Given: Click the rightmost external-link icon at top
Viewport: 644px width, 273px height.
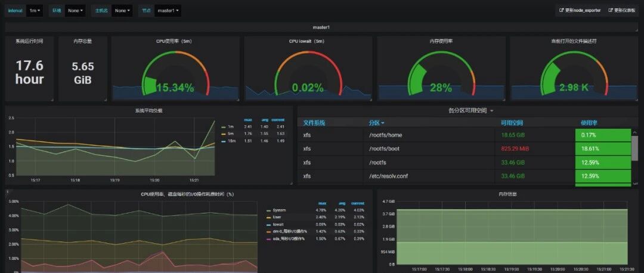Looking at the screenshot, I should [x=611, y=10].
